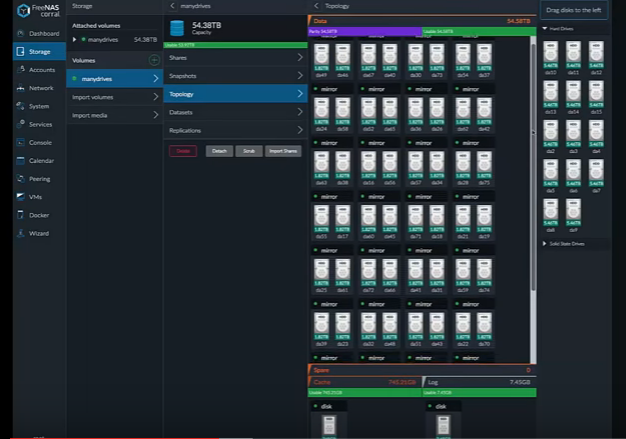
Task: Click the Scrub button
Action: tap(249, 151)
